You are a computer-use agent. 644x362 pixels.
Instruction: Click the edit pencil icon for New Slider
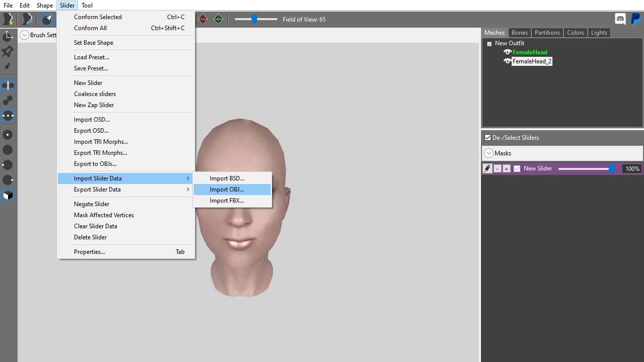[487, 169]
